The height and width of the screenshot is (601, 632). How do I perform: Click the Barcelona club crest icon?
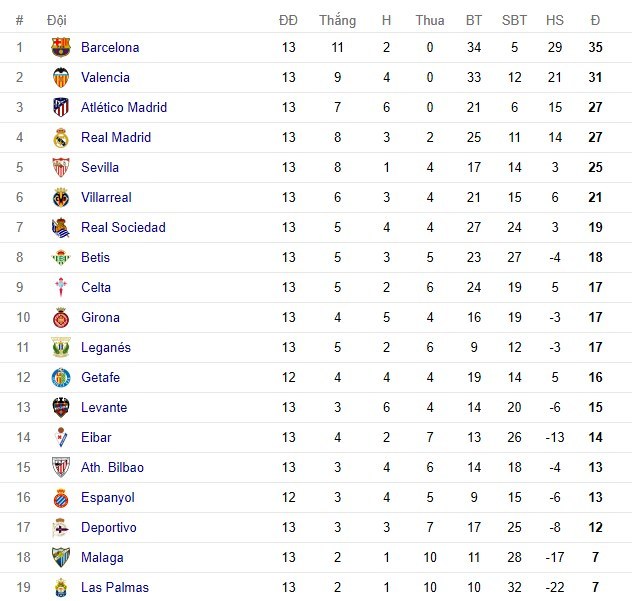click(60, 47)
